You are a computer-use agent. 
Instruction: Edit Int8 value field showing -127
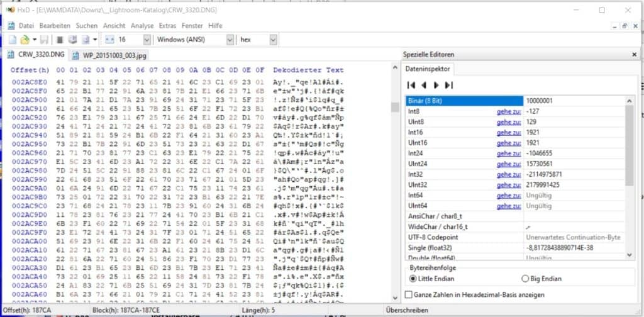[x=574, y=111]
